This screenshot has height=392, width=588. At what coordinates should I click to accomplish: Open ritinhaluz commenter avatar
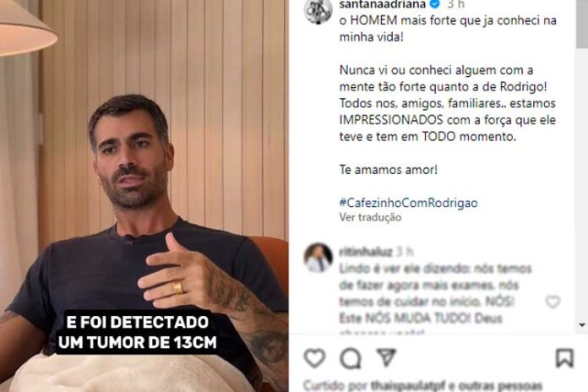pyautogui.click(x=318, y=258)
